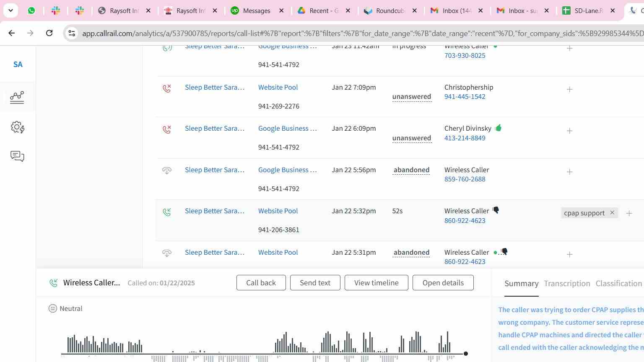Open the SD-Lane spreadsheet tab
Viewport: 644px width, 362px height.
589,11
